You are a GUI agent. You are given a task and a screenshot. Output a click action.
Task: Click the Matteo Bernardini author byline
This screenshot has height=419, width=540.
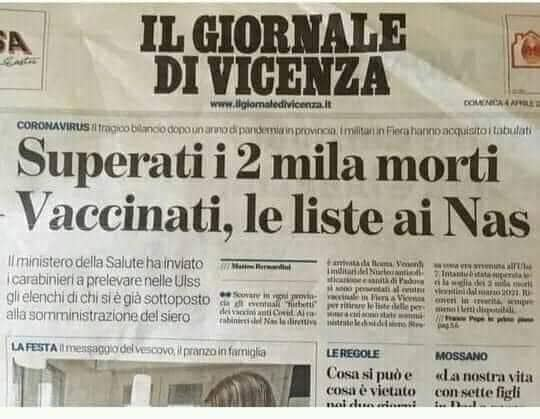[261, 267]
